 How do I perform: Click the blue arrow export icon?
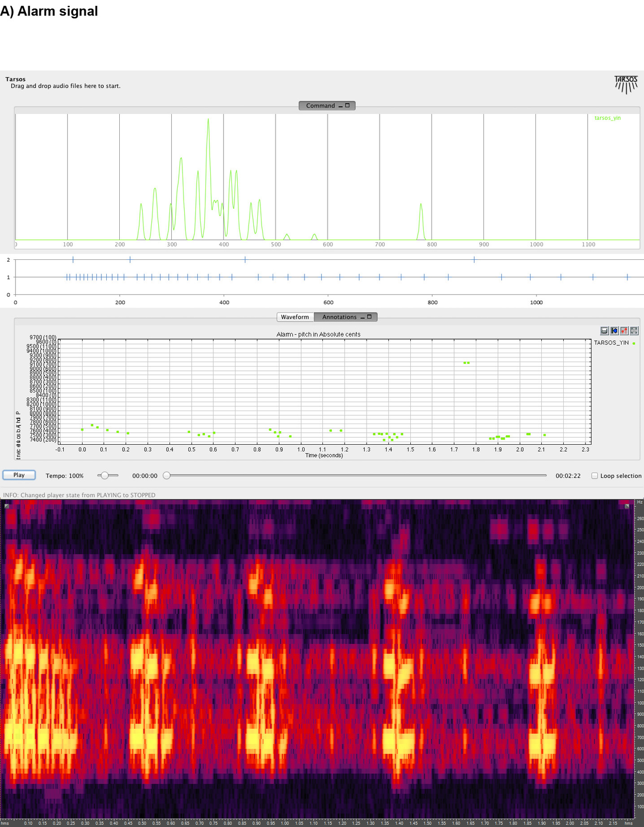coord(614,331)
